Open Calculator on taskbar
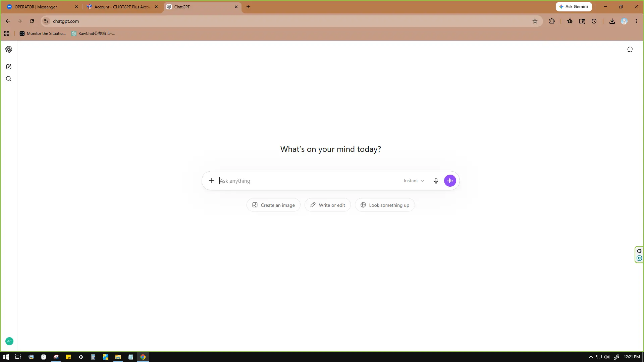Image resolution: width=644 pixels, height=362 pixels. click(93, 357)
